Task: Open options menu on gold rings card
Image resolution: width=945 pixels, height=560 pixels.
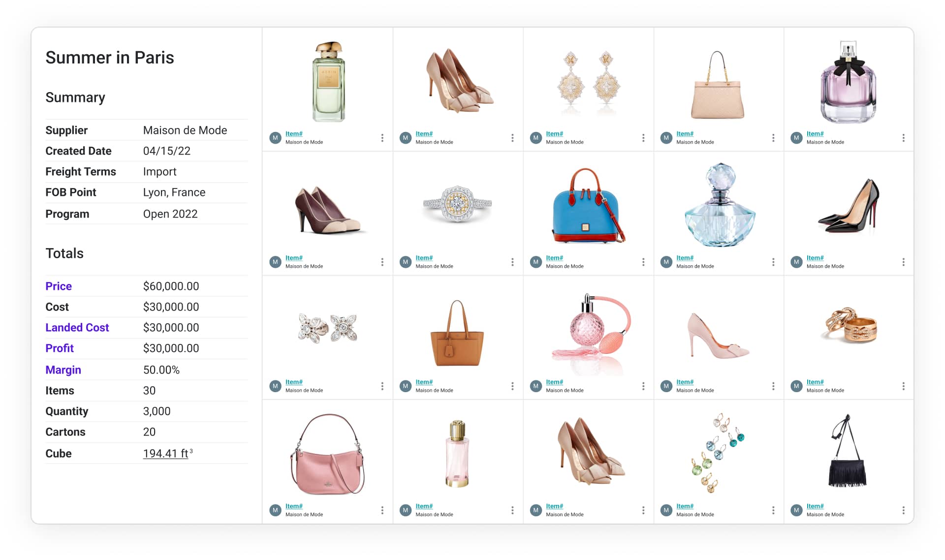Action: click(x=903, y=386)
